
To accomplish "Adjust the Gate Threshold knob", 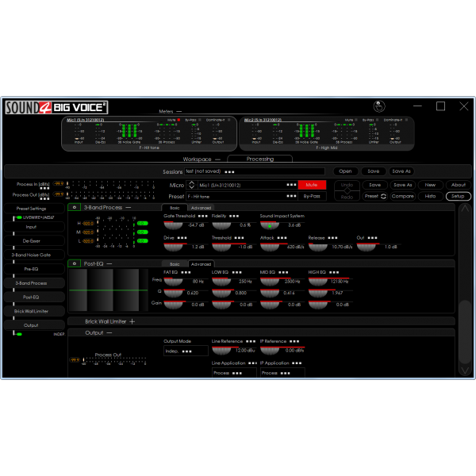I will (x=173, y=225).
